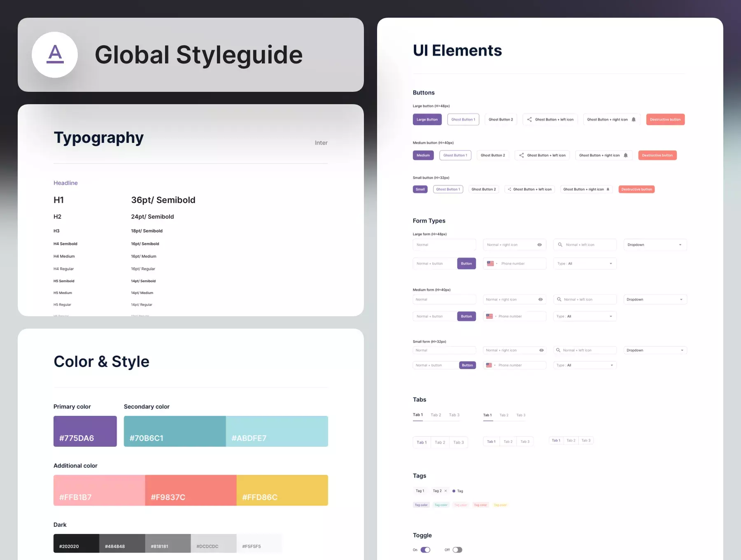Viewport: 741px width, 560px height.
Task: Toggle the eye icon in the Small form field
Action: click(542, 350)
